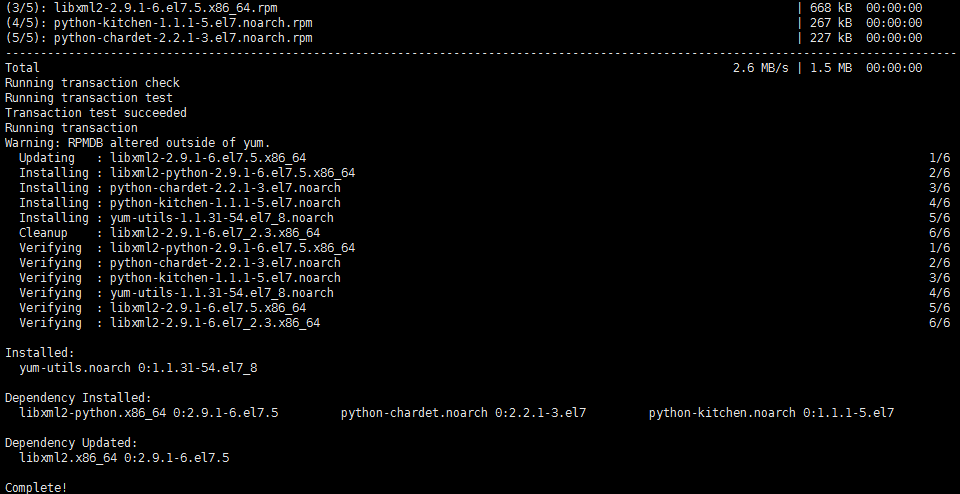
Task: Click the 'Installed:' heading text
Action: tap(39, 353)
